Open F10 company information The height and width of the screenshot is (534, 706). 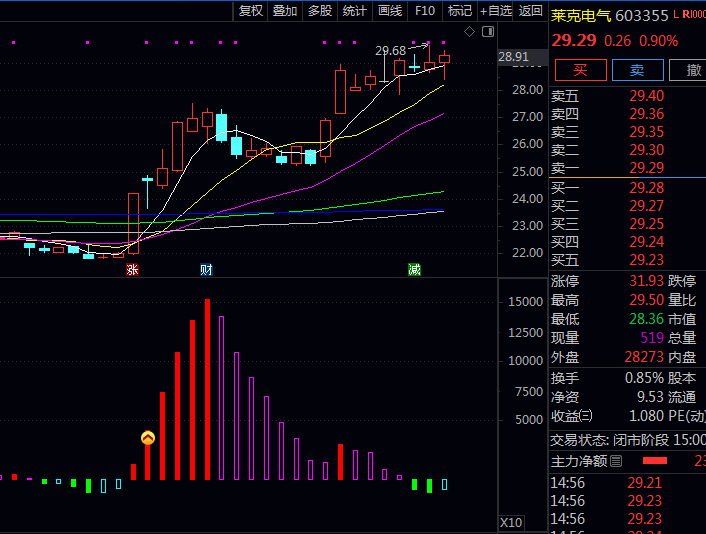pyautogui.click(x=425, y=11)
